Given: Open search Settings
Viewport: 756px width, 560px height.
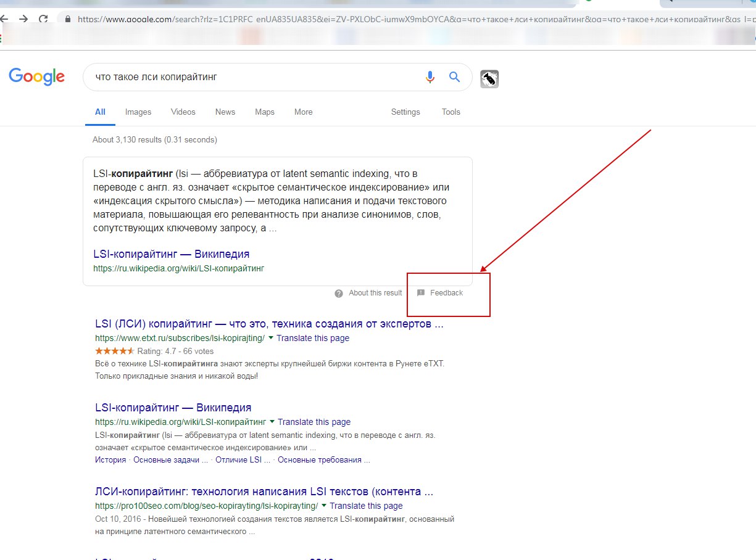Looking at the screenshot, I should tap(405, 112).
